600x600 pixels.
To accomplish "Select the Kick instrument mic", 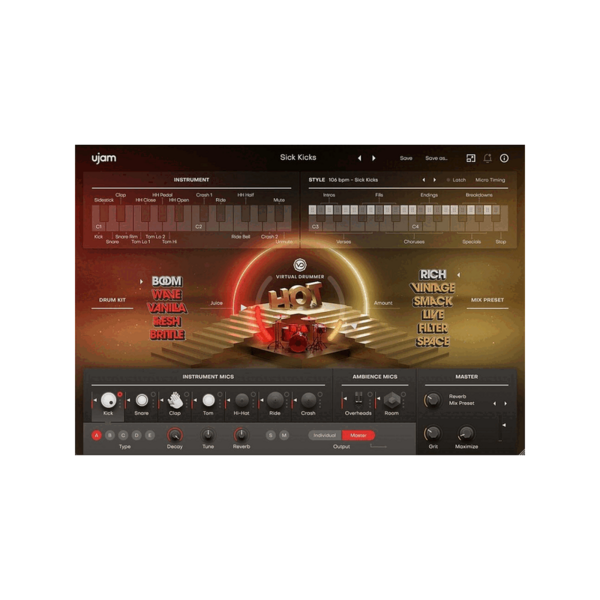I will click(x=108, y=401).
